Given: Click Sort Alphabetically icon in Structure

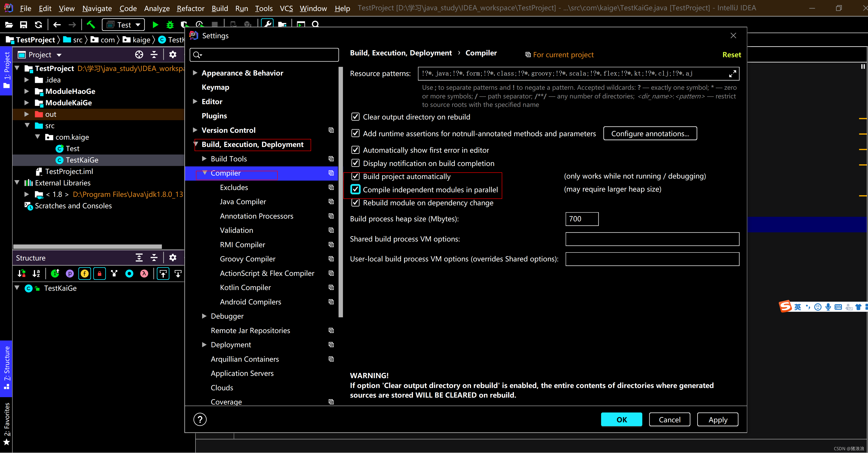Looking at the screenshot, I should coord(36,273).
